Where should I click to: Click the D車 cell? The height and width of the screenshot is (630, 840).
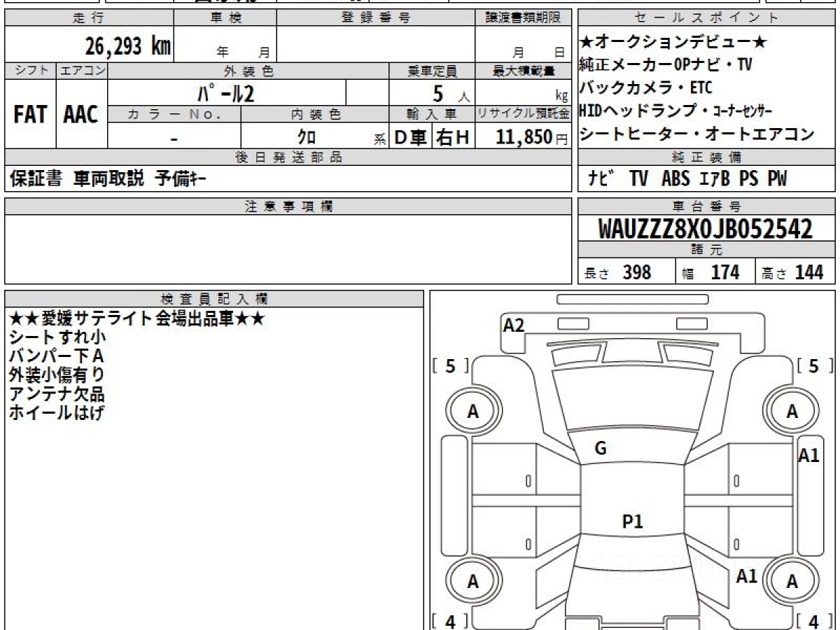point(411,137)
